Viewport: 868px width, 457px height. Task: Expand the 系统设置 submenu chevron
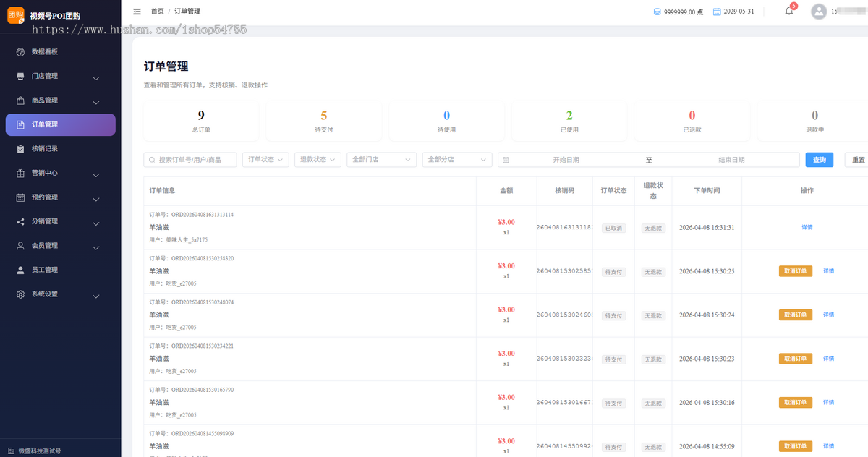pos(96,296)
